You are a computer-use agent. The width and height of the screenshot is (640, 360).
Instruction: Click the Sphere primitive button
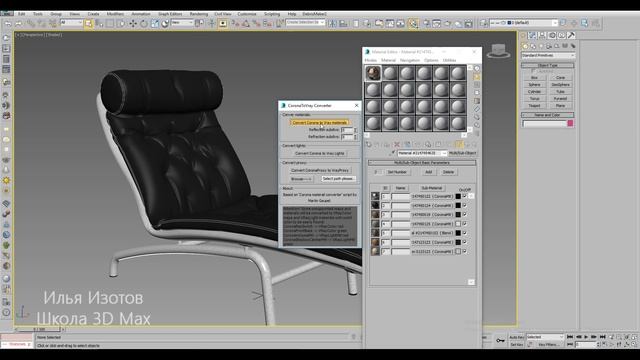click(534, 84)
